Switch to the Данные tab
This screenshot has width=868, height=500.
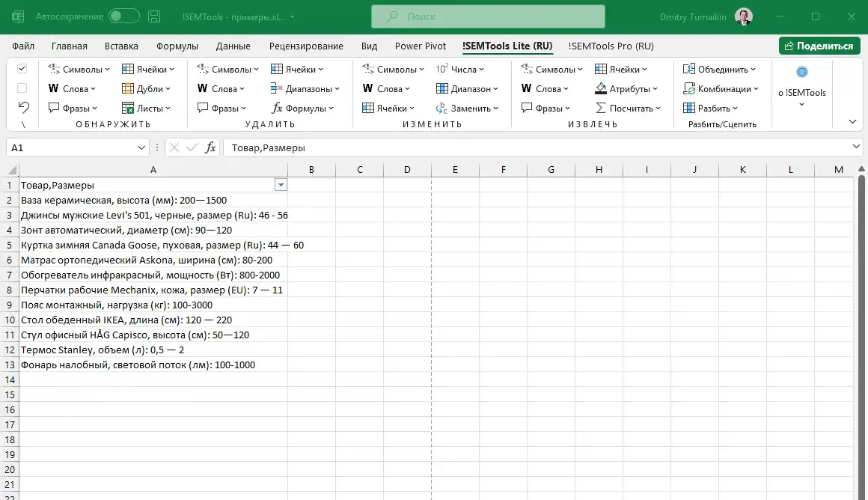click(x=233, y=46)
